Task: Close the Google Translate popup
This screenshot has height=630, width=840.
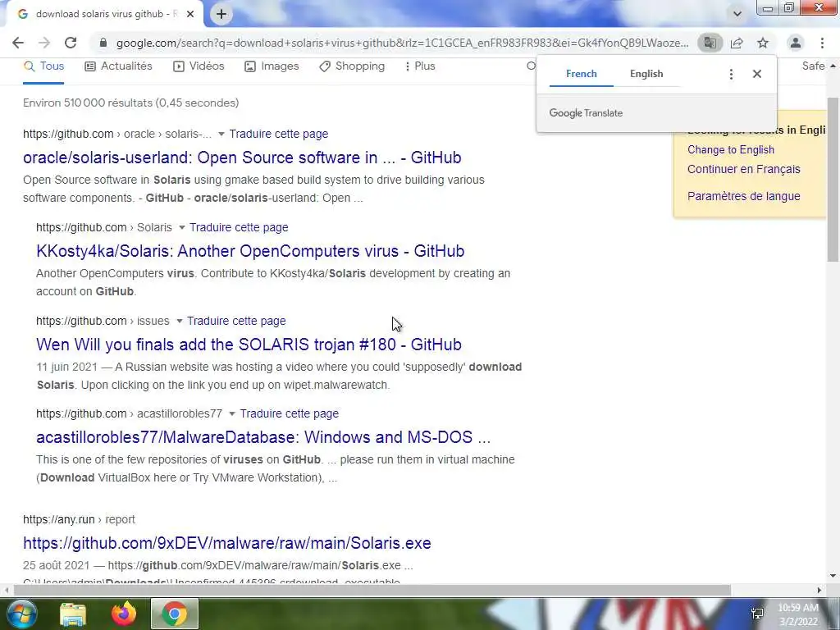Action: click(x=757, y=74)
